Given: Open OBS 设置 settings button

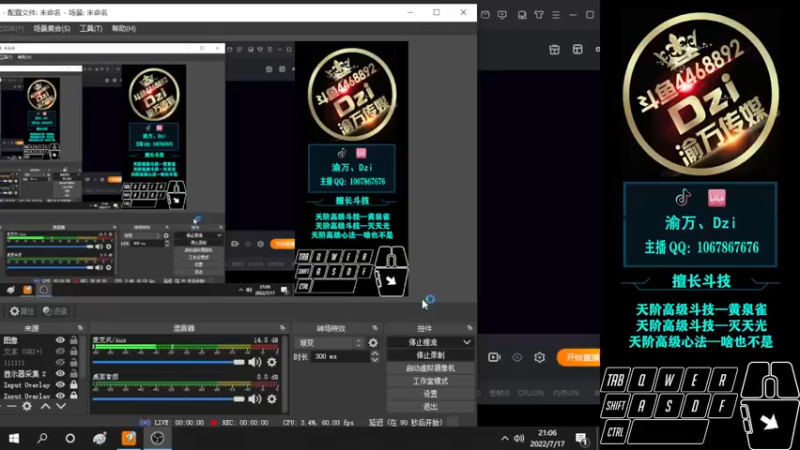Looking at the screenshot, I should click(430, 394).
